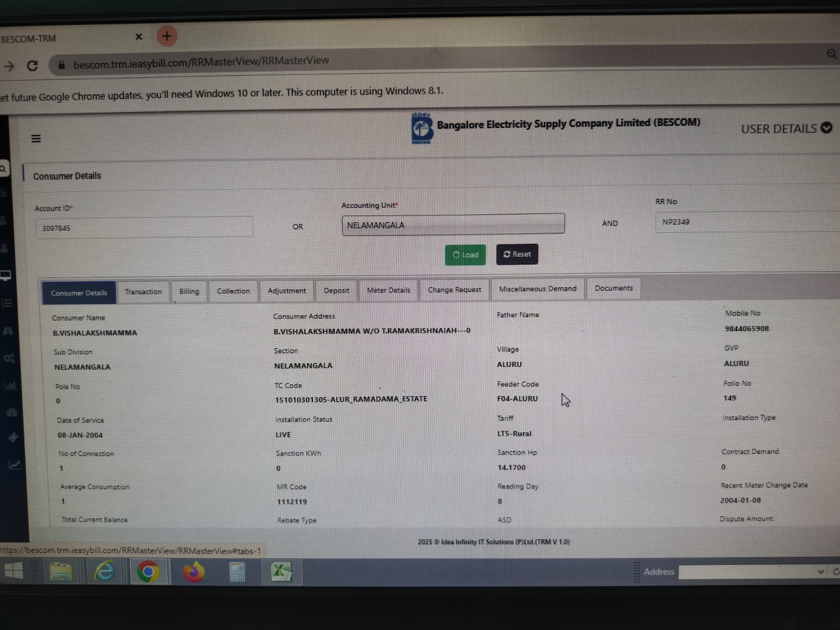The image size is (840, 630).
Task: Click the green Load button
Action: (465, 255)
